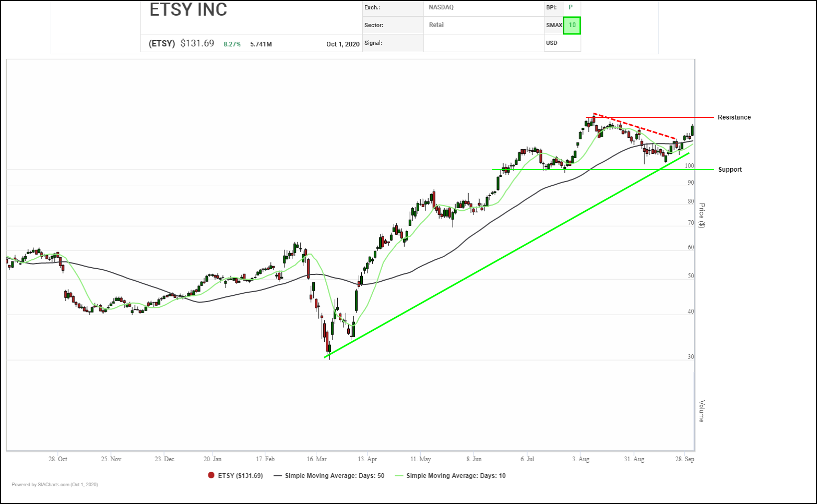This screenshot has width=817, height=504.
Task: Click the 16. Mar date on the x-axis
Action: coord(316,459)
